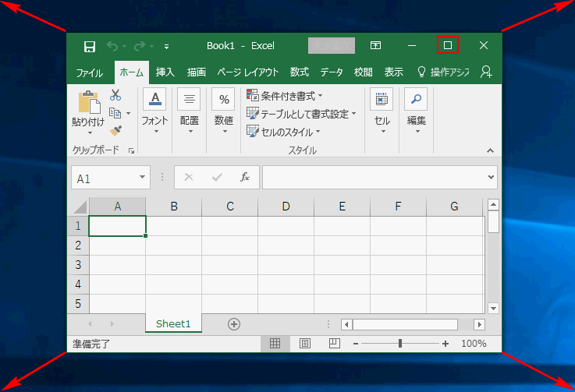Click the Format Painter brush icon
The width and height of the screenshot is (575, 392).
click(x=115, y=130)
